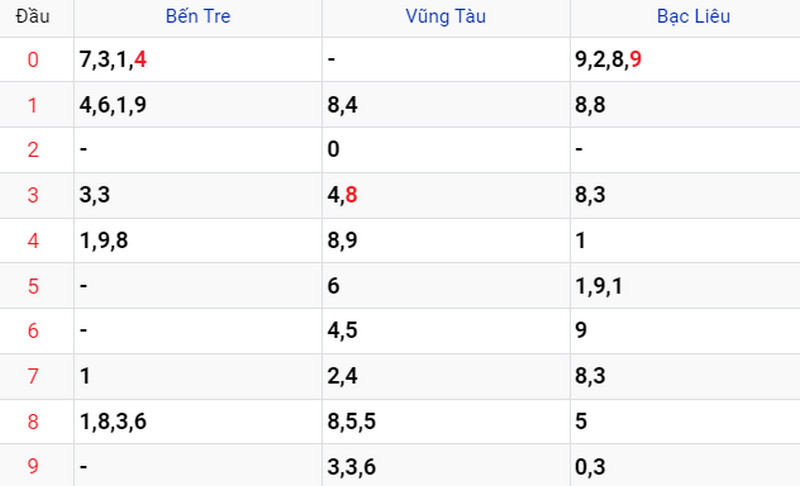
Task: Click Bạc Liêu cell showing 9,2,8,9
Action: [685, 60]
